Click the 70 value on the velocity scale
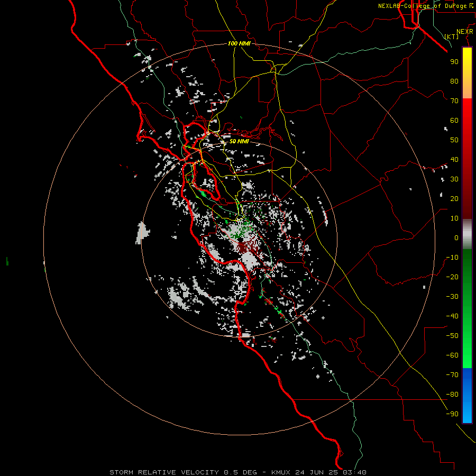Viewport: 476px width, 476px height. (454, 101)
